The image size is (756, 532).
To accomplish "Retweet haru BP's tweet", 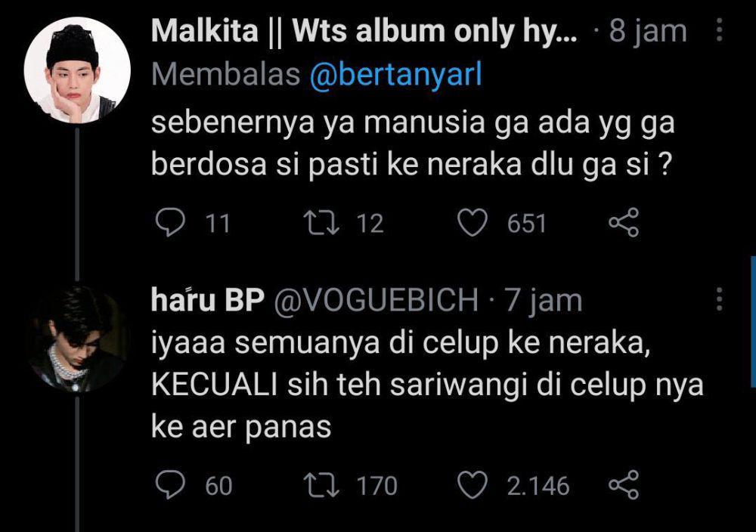I will pyautogui.click(x=321, y=485).
